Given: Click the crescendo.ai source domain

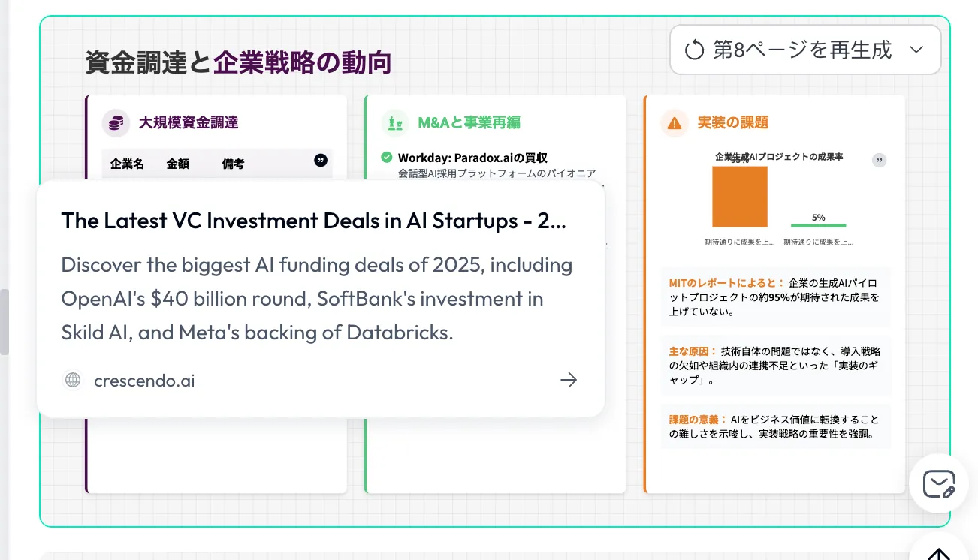Looking at the screenshot, I should [x=144, y=381].
